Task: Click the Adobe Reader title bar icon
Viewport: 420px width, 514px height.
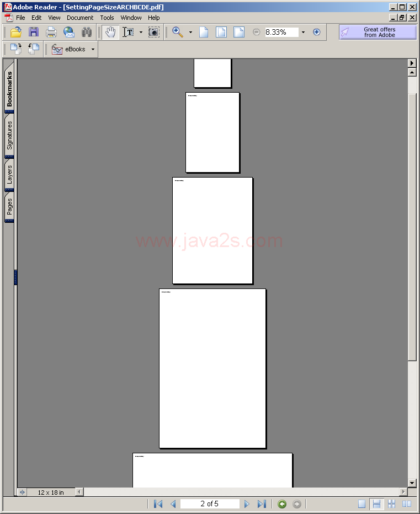Action: pos(8,7)
